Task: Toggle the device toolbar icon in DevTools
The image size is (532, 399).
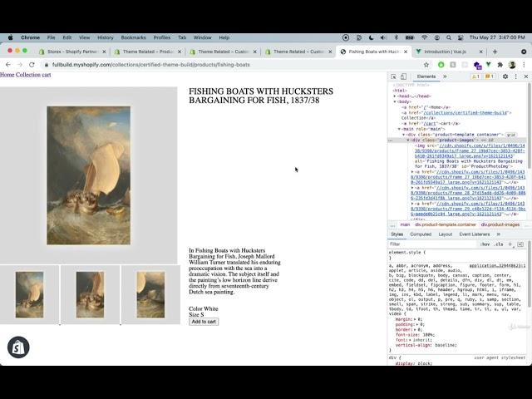Action: click(x=404, y=76)
